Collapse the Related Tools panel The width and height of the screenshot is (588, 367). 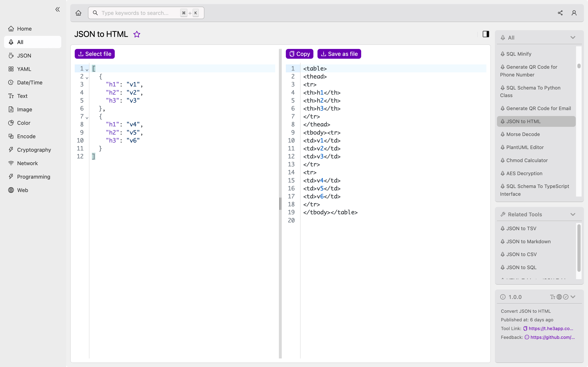(x=573, y=214)
